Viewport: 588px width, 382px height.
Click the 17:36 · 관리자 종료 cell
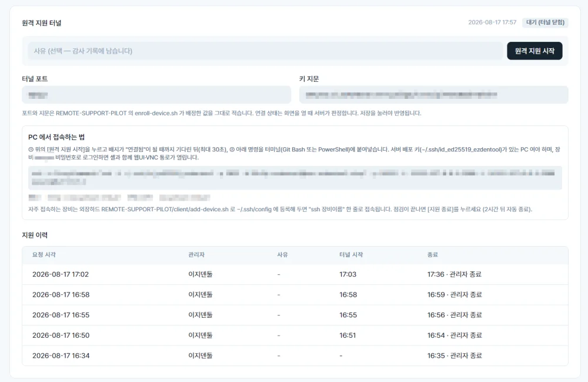pos(454,274)
